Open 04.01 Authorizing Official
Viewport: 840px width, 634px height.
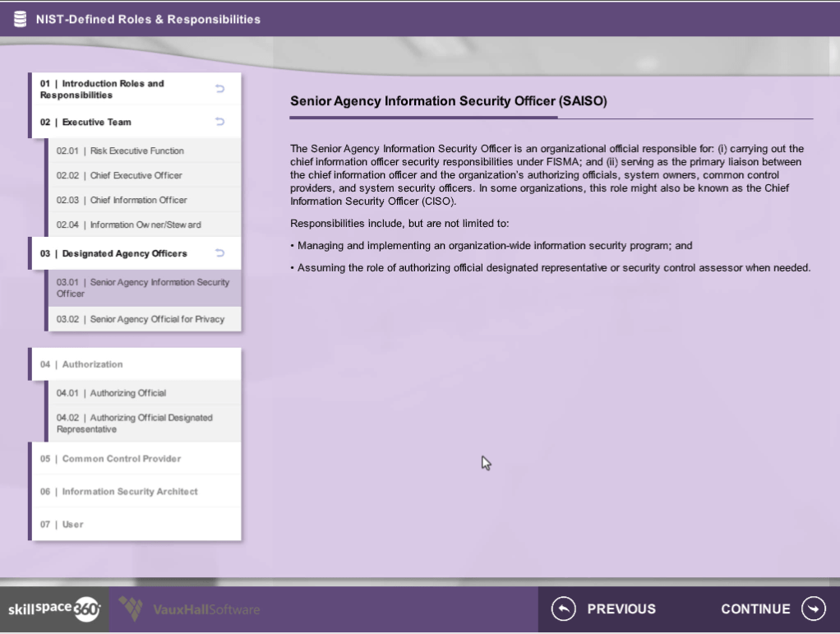[x=111, y=393]
